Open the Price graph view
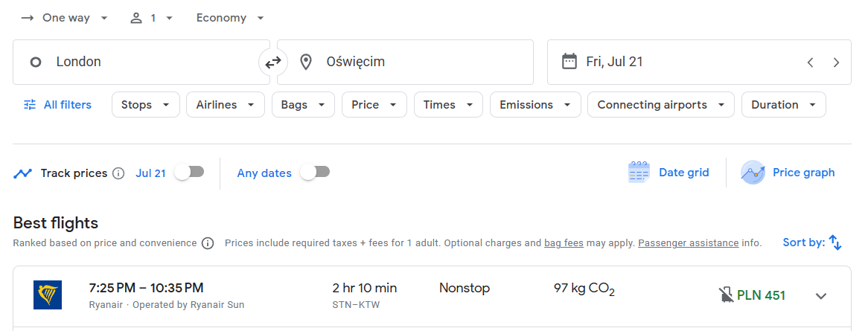This screenshot has height=331, width=868. coord(787,173)
